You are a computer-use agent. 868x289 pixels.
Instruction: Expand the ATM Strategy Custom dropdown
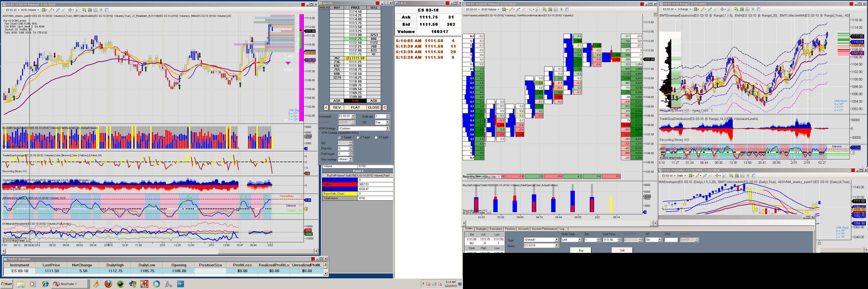[x=387, y=128]
